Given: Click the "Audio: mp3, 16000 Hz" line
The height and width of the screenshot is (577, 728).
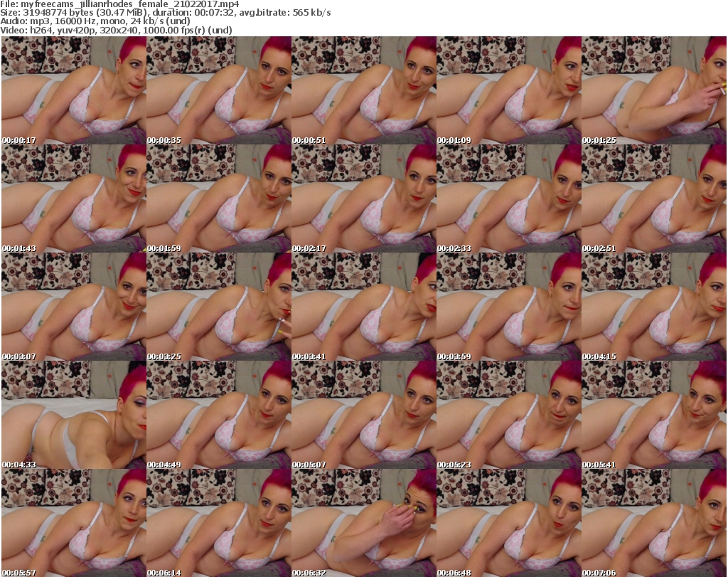Looking at the screenshot, I should pyautogui.click(x=95, y=21).
